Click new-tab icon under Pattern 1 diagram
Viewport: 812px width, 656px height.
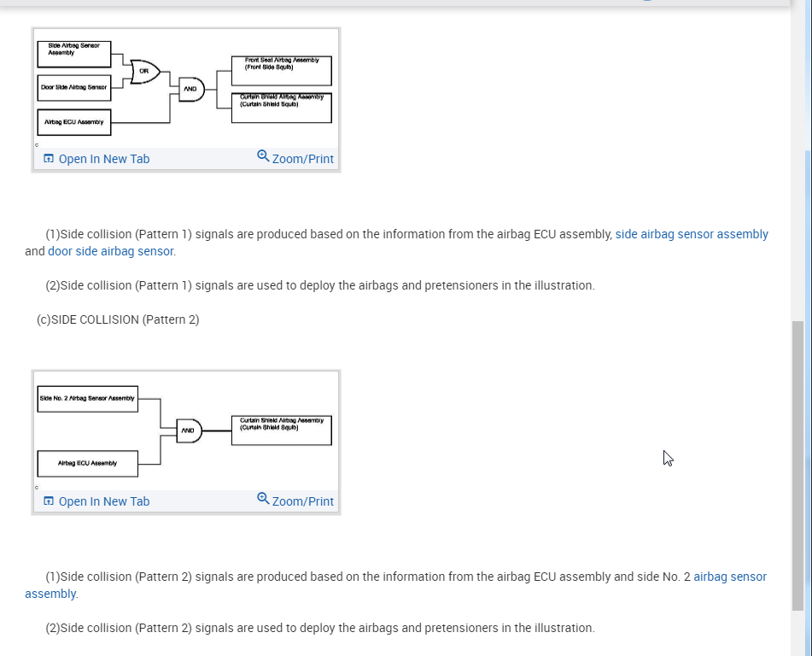click(49, 158)
